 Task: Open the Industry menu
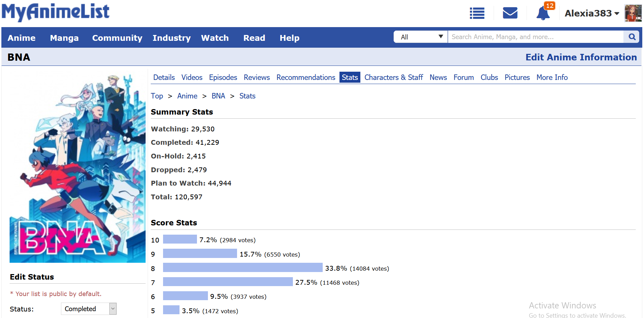pos(172,38)
